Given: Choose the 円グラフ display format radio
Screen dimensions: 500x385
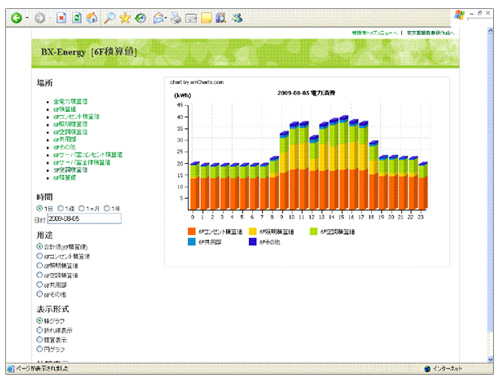Looking at the screenshot, I should (x=39, y=349).
